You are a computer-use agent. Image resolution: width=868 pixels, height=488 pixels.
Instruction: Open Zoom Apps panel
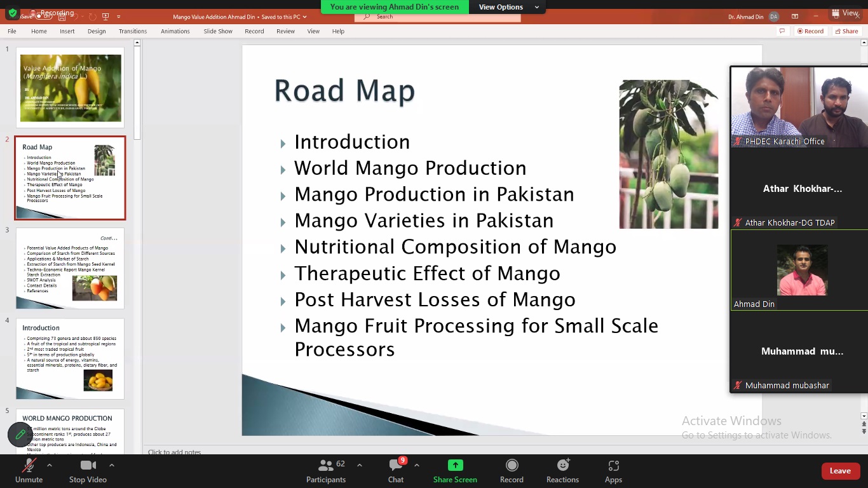[613, 471]
